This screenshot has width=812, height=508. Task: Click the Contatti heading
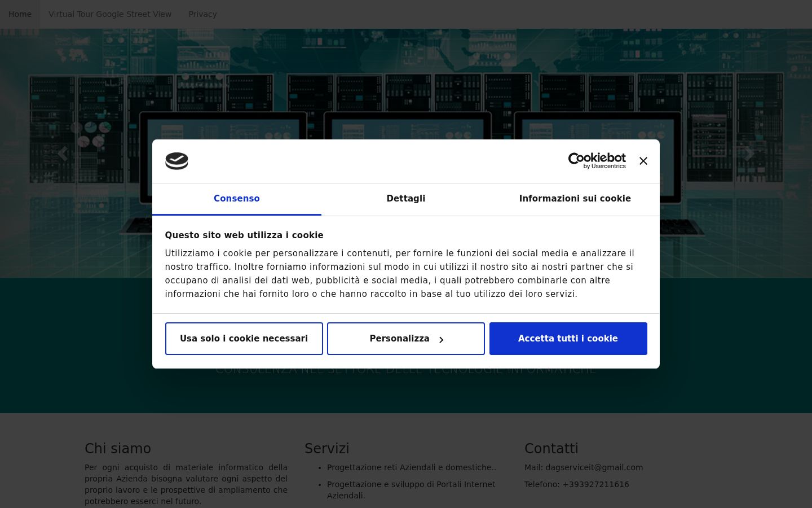click(551, 449)
